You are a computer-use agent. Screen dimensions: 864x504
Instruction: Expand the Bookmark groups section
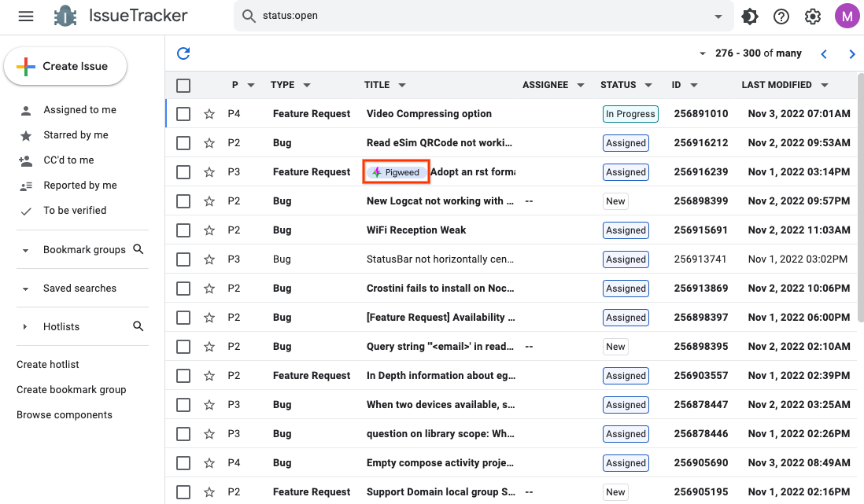click(x=25, y=250)
